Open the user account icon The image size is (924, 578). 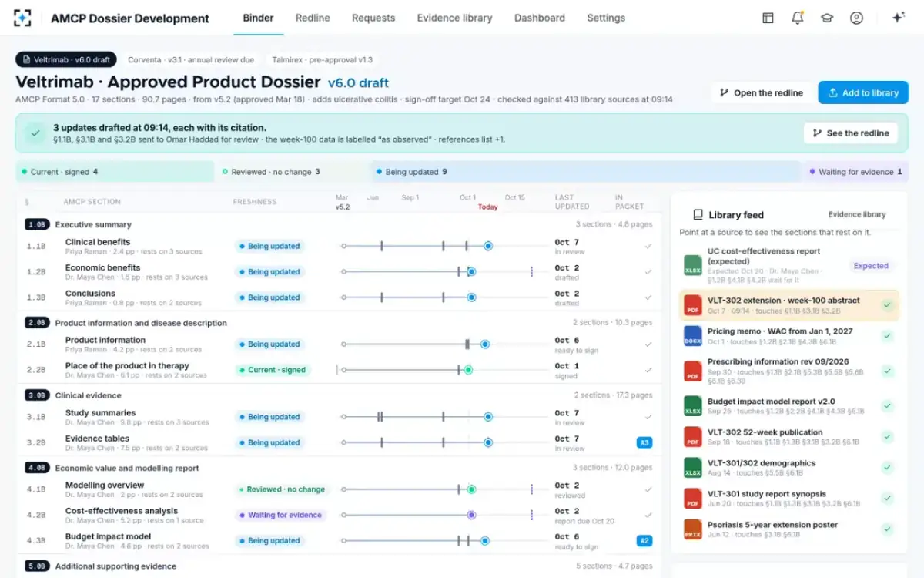pyautogui.click(x=856, y=18)
